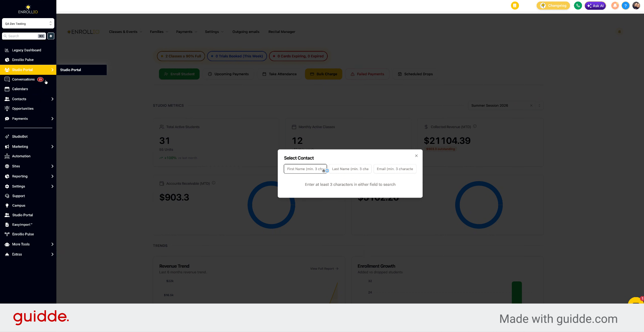Clear the Summer Session 2026 selection

[531, 106]
